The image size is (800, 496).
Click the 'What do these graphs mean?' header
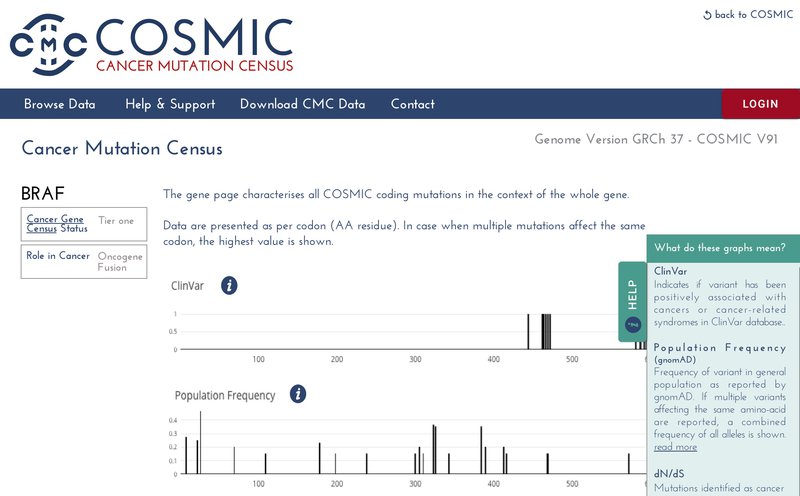tap(719, 248)
